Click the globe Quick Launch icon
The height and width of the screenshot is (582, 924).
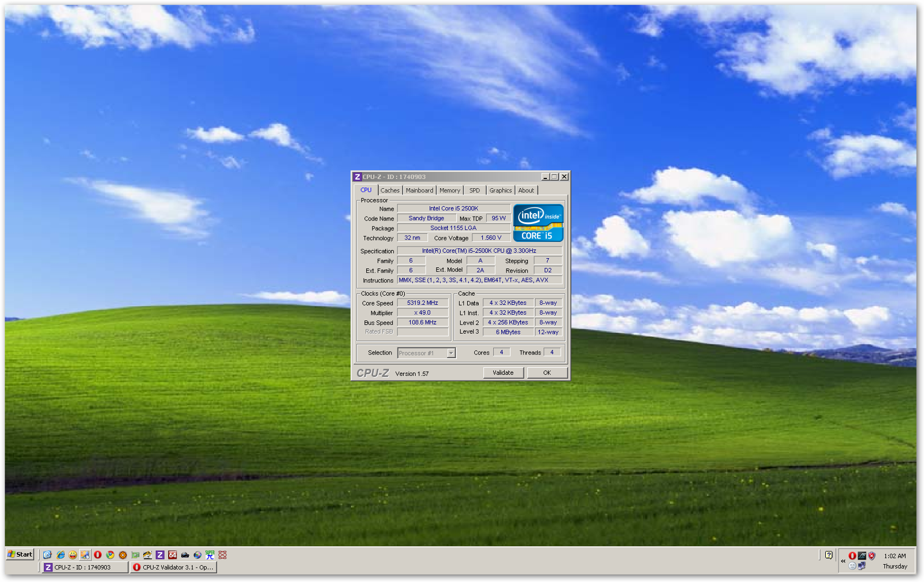(198, 555)
